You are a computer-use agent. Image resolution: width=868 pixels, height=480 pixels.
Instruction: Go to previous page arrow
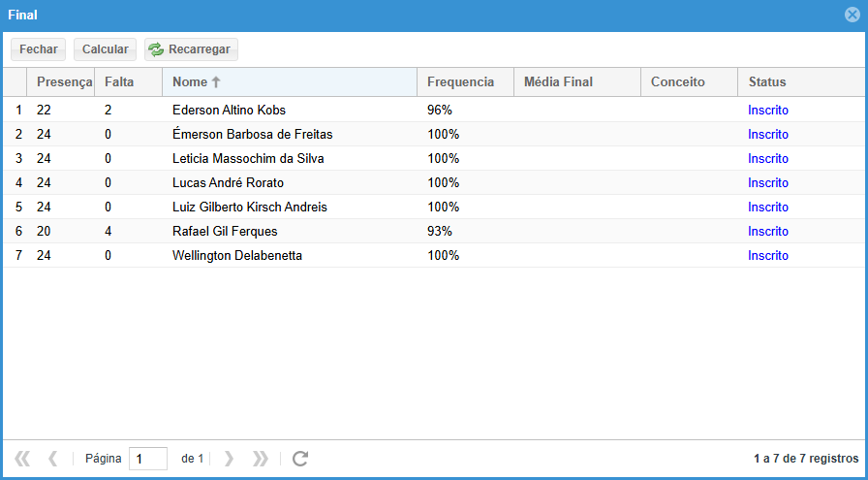(x=53, y=459)
